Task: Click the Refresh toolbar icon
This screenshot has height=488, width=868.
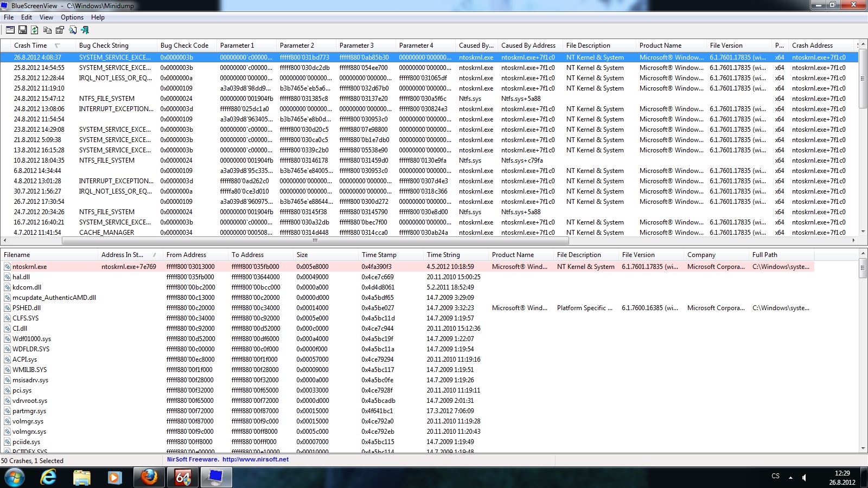Action: click(x=35, y=30)
